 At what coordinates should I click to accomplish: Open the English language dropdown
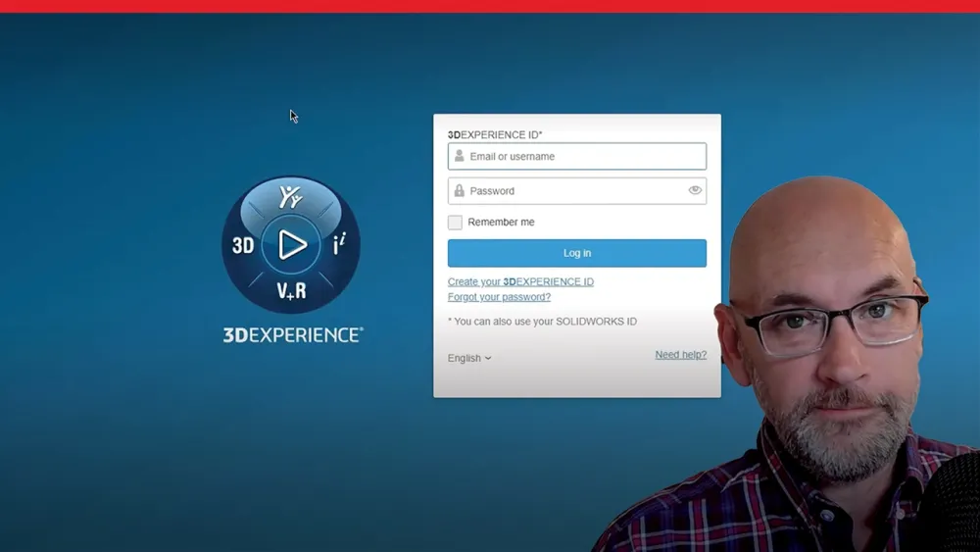[469, 358]
